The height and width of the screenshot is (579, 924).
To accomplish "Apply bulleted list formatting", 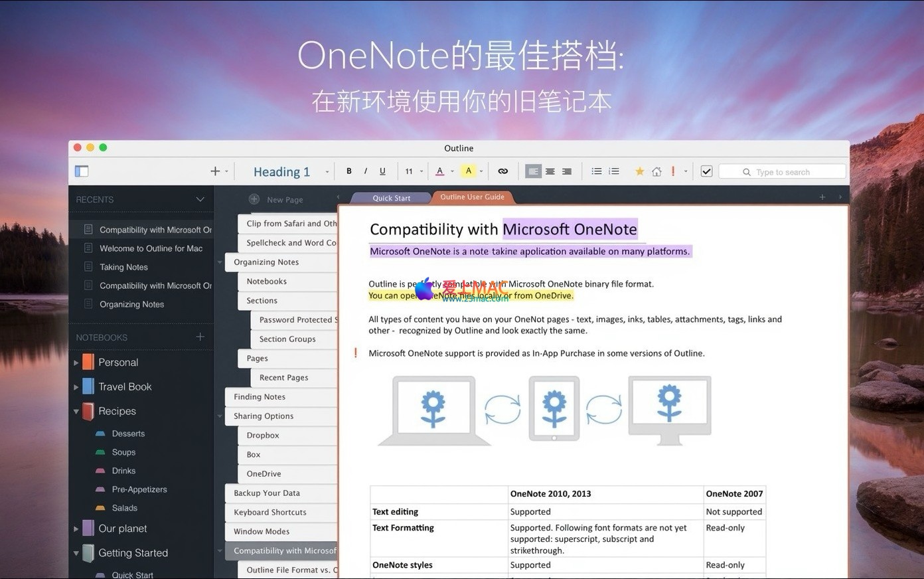I will (596, 171).
